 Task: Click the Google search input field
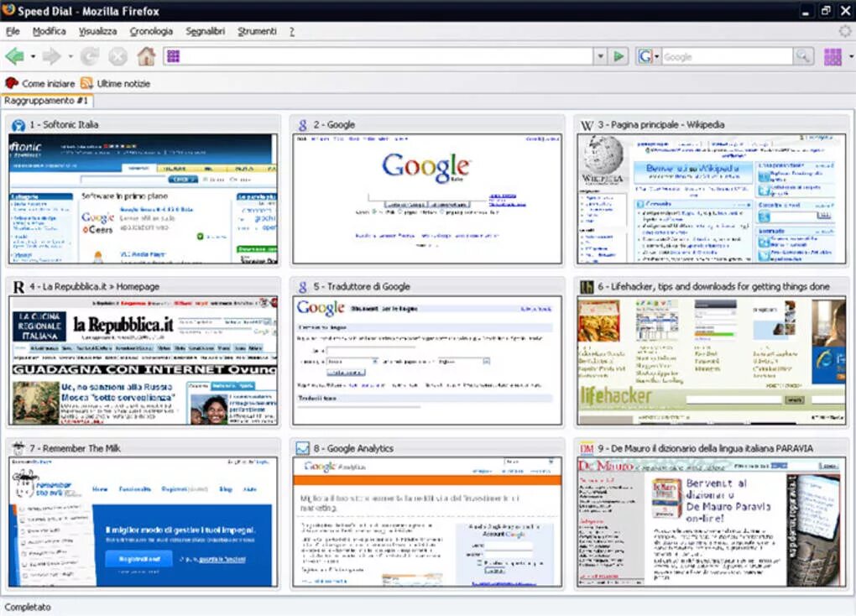(727, 56)
